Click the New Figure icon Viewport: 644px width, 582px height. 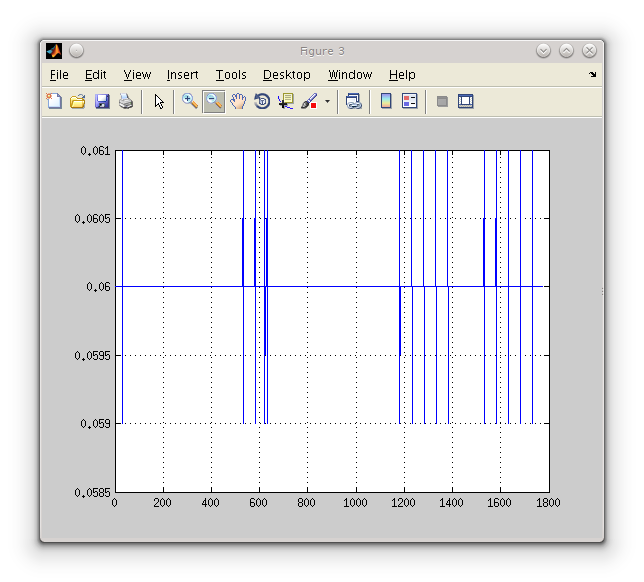click(x=54, y=101)
